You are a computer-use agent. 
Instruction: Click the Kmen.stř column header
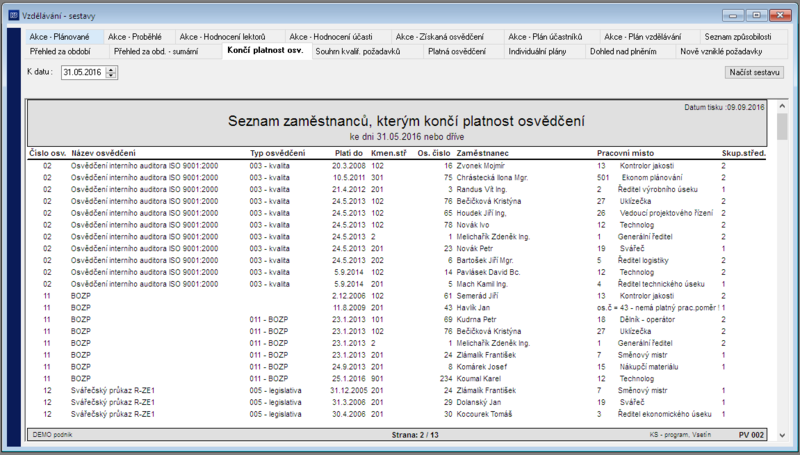pyautogui.click(x=388, y=153)
